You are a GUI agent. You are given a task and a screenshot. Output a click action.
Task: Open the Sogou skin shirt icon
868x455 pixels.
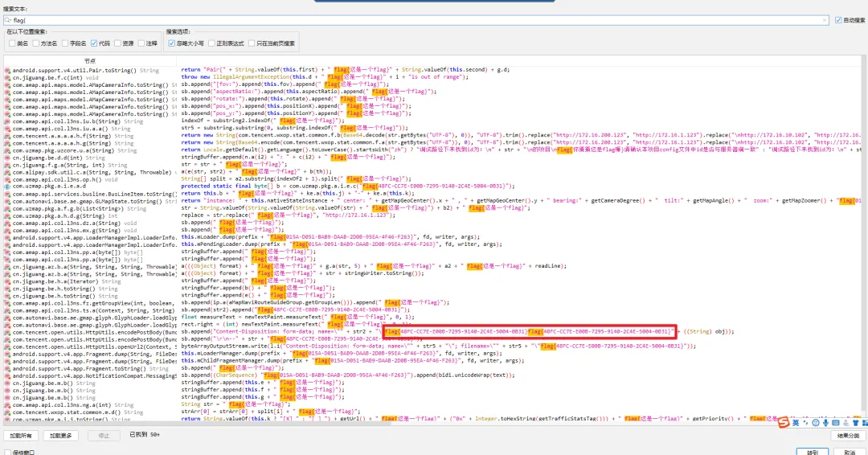pyautogui.click(x=855, y=423)
